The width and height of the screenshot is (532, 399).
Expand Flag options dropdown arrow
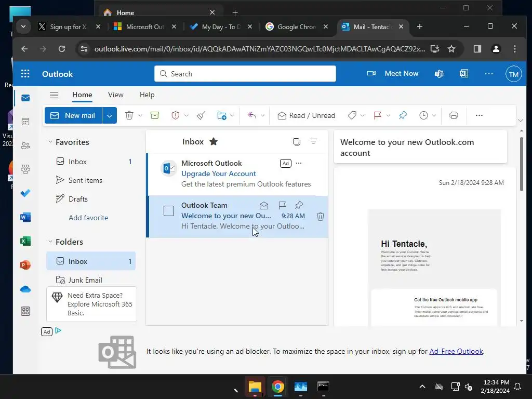click(388, 115)
